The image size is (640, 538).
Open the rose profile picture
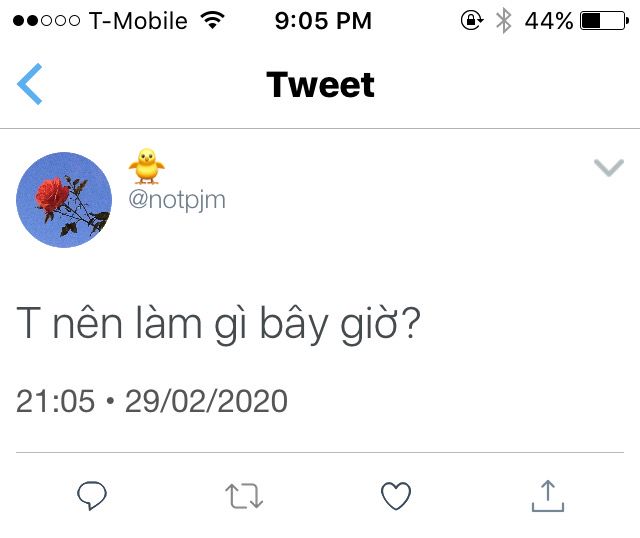click(64, 200)
